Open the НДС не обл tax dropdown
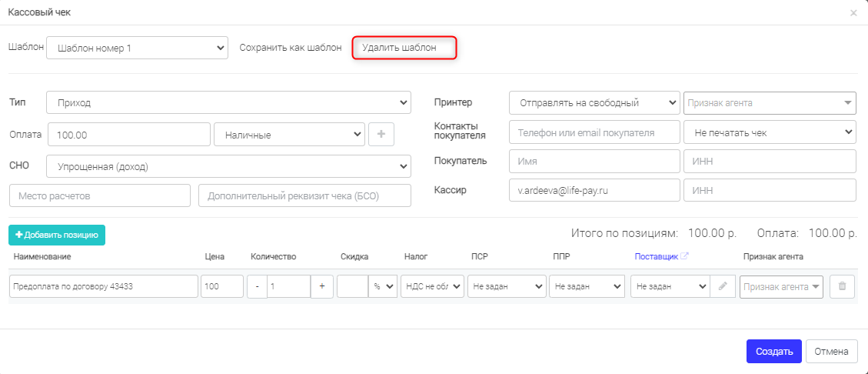 coord(432,286)
